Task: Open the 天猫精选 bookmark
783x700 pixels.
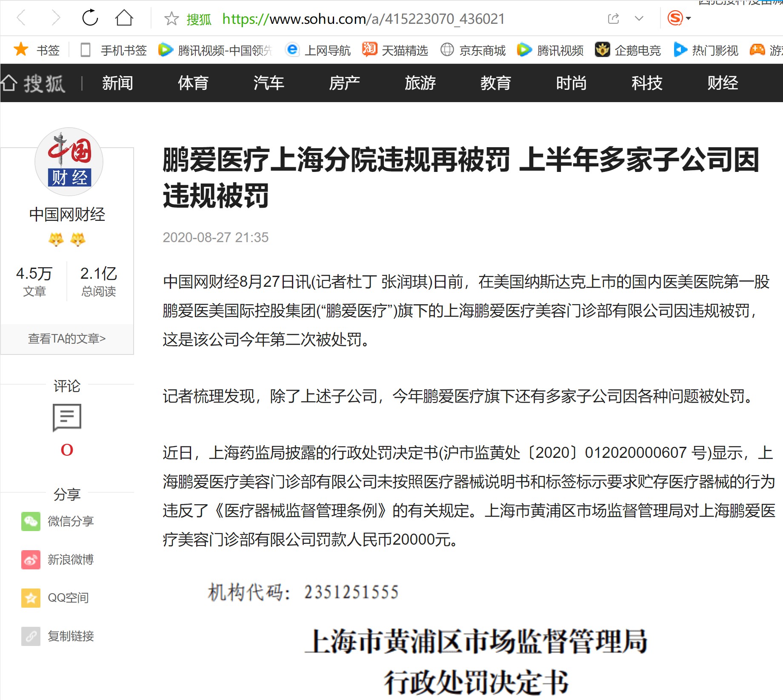Action: tap(395, 50)
